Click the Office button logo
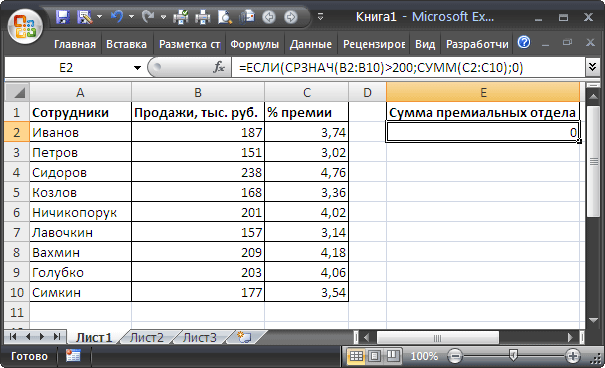Image resolution: width=605 pixels, height=368 pixels. pyautogui.click(x=25, y=26)
